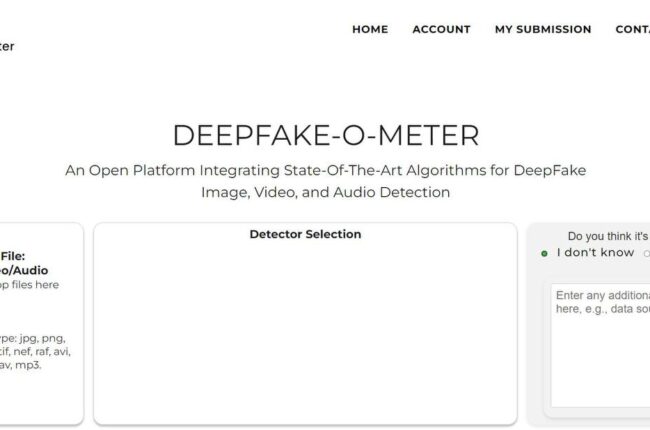
Task: Go to the HOME page
Action: [370, 30]
